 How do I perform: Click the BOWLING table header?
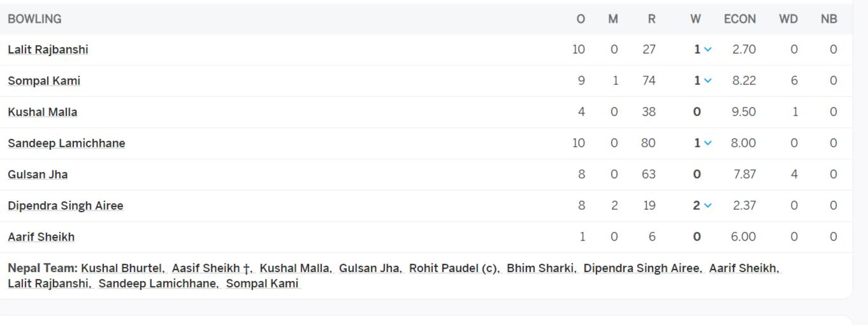35,19
